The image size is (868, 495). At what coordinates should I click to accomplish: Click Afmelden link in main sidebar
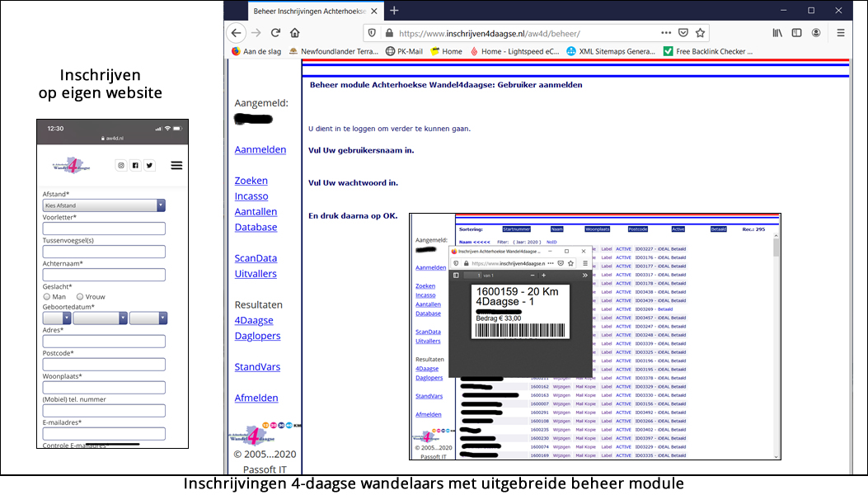(256, 398)
